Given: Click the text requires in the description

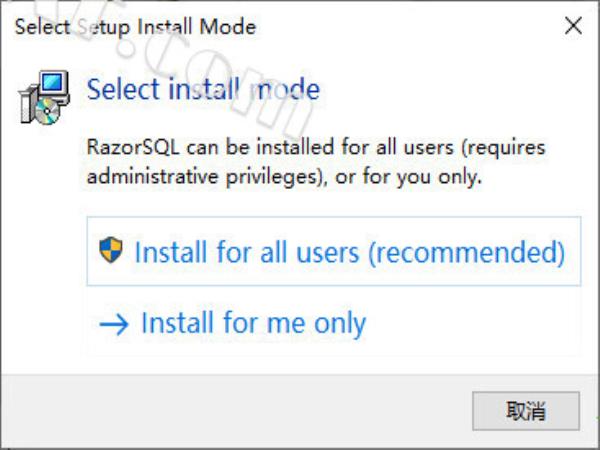Looking at the screenshot, I should (x=504, y=148).
